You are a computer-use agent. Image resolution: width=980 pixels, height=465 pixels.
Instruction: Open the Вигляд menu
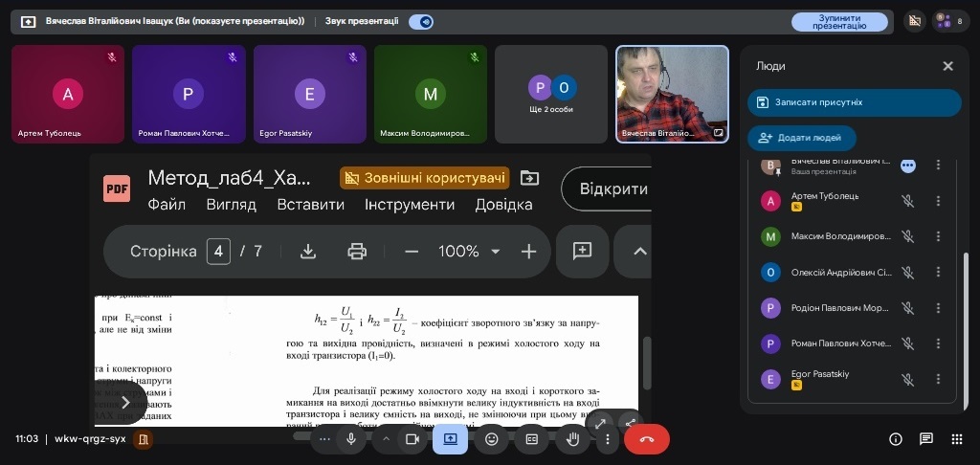(x=232, y=205)
